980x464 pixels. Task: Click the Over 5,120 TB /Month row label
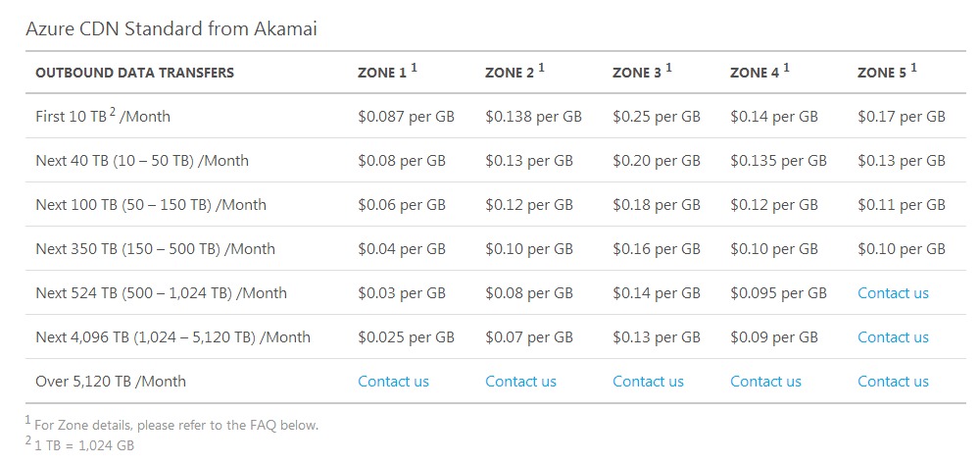(x=111, y=382)
